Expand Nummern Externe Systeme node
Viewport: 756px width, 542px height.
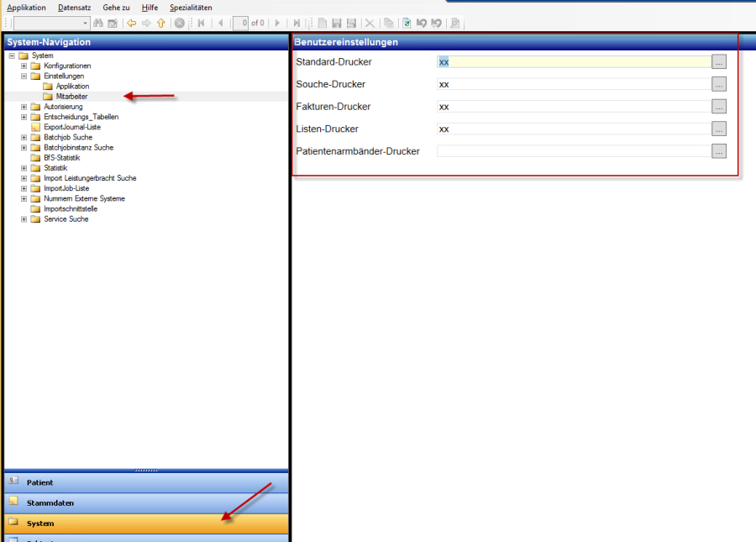pyautogui.click(x=24, y=198)
